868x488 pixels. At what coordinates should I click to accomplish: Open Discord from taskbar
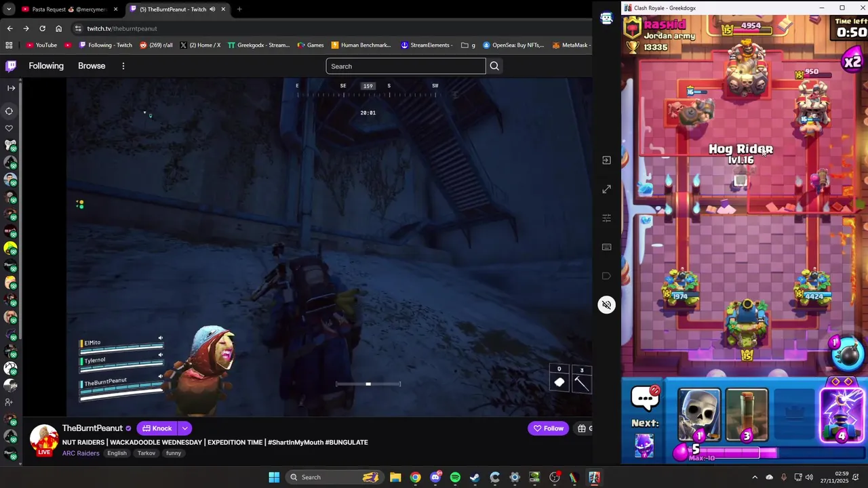point(435,477)
